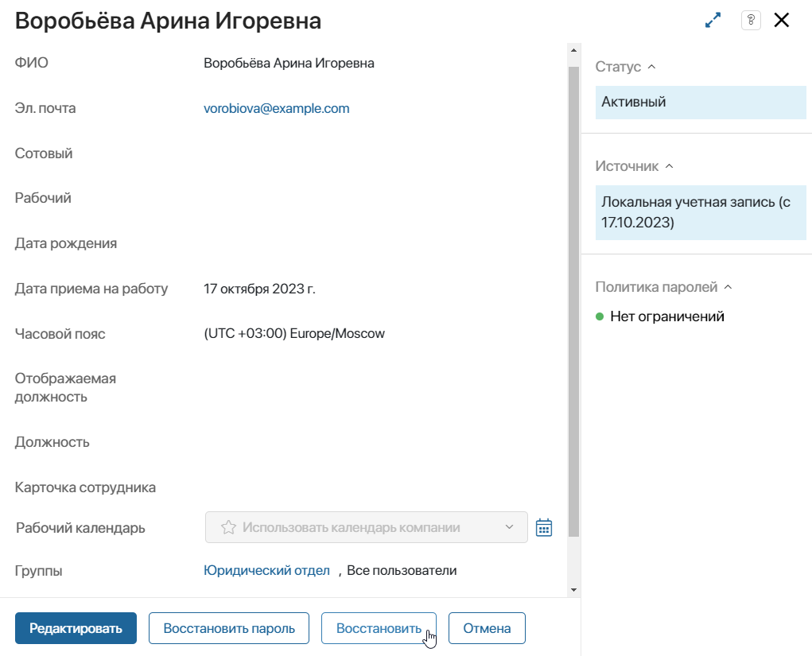The height and width of the screenshot is (656, 812).
Task: Click the header title Воробьёва Арина Игоревна
Action: click(169, 21)
